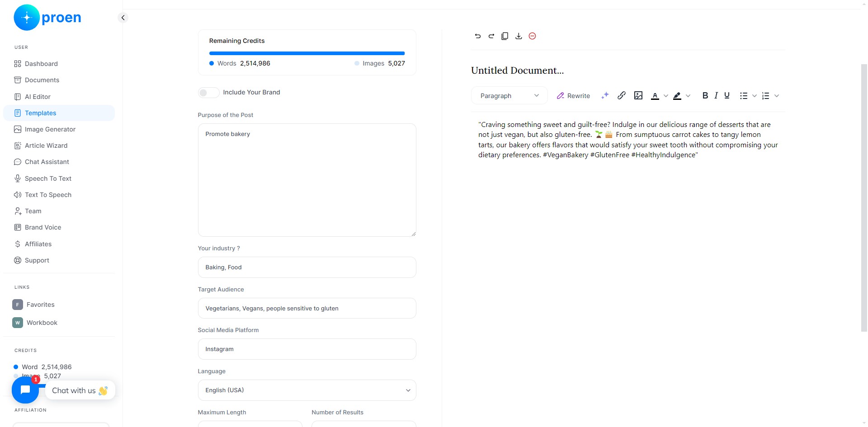
Task: Open the Language English (USA) dropdown
Action: tap(307, 390)
